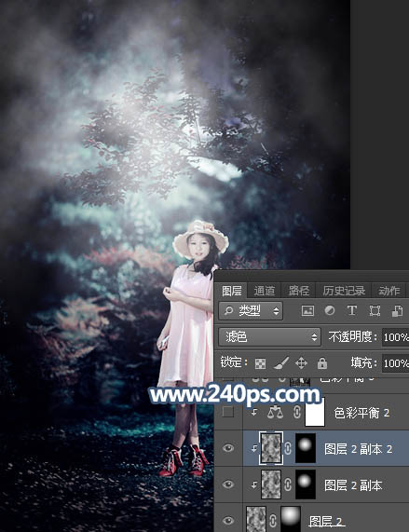Select the layer named 色彩平衡 2
Screen dimensions: 409x532
point(361,413)
